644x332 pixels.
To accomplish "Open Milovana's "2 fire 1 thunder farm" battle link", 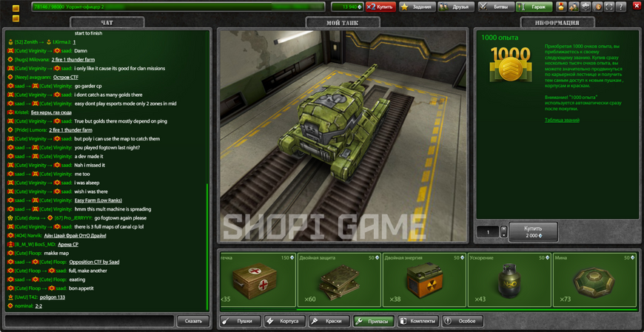I will point(73,59).
